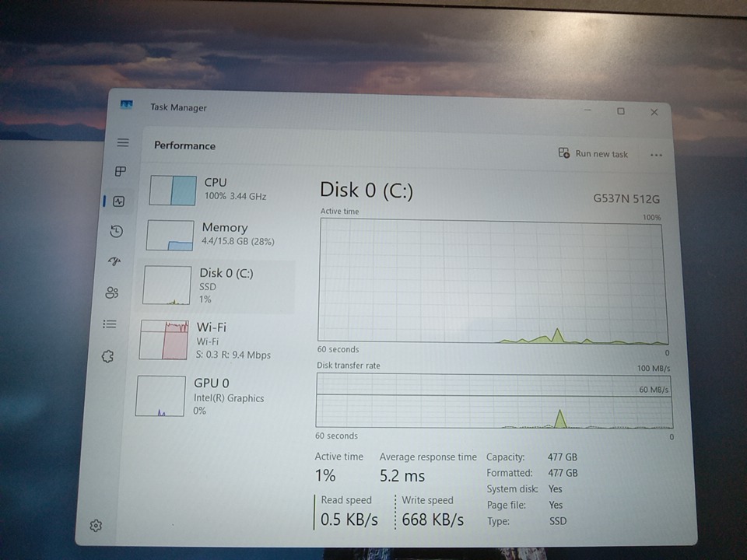Open the Processes page icon
The image size is (747, 560).
coord(121,171)
